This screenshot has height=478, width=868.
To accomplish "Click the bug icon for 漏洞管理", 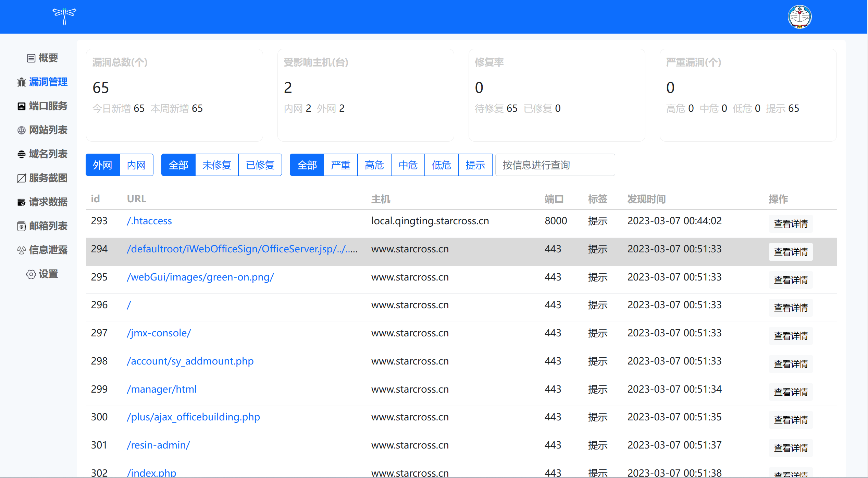I will tap(22, 82).
